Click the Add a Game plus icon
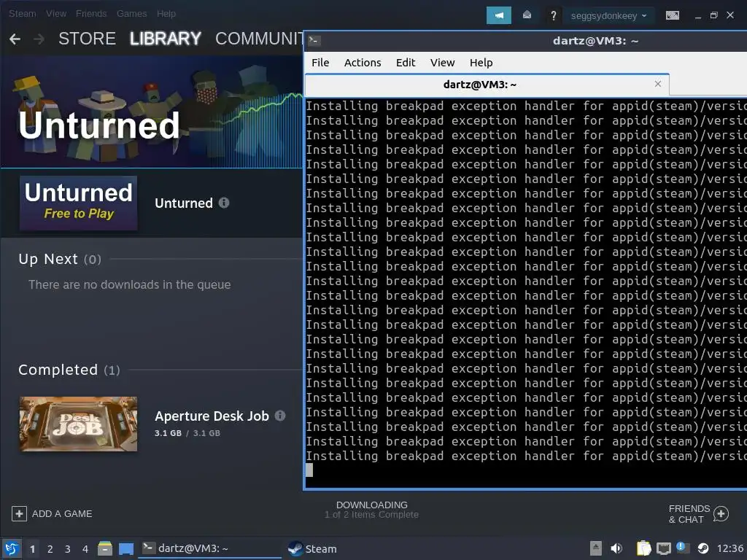This screenshot has width=747, height=560. click(19, 514)
